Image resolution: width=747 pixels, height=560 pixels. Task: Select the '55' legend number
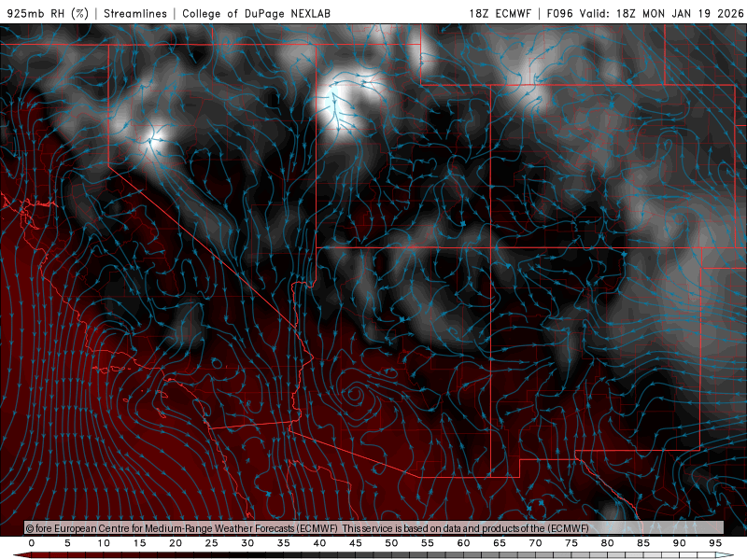pyautogui.click(x=428, y=543)
